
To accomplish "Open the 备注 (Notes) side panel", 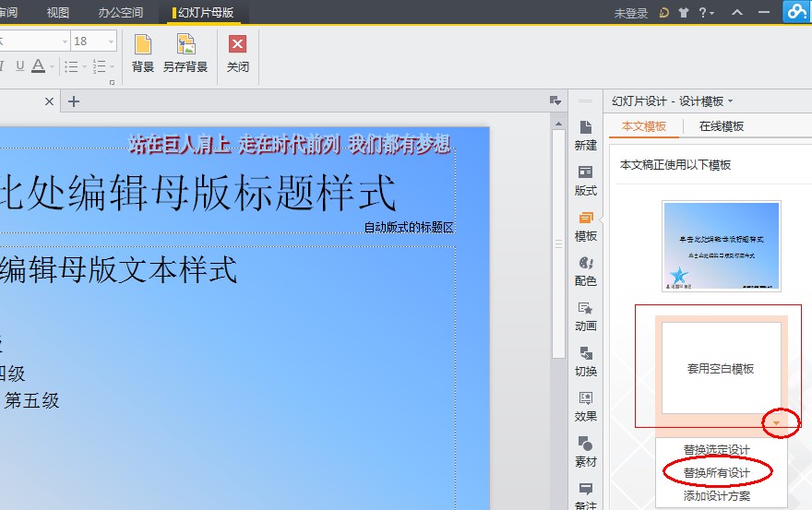I will [586, 496].
